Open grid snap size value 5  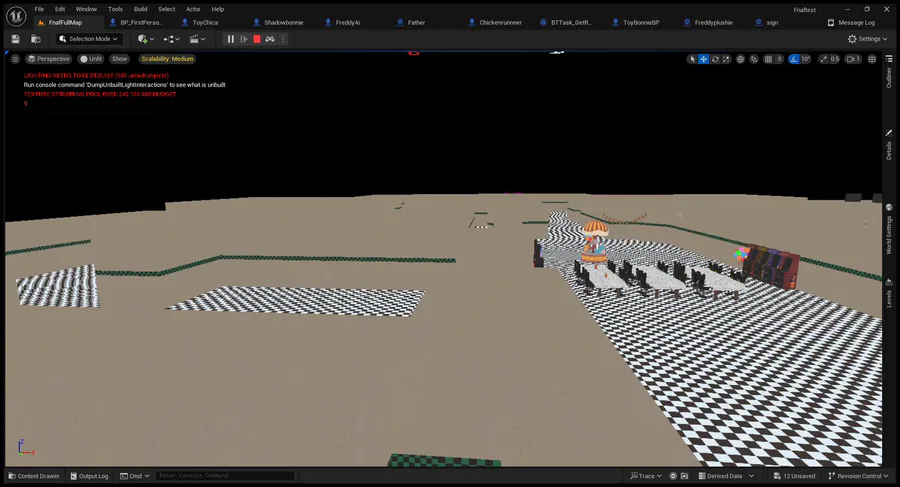pos(779,59)
